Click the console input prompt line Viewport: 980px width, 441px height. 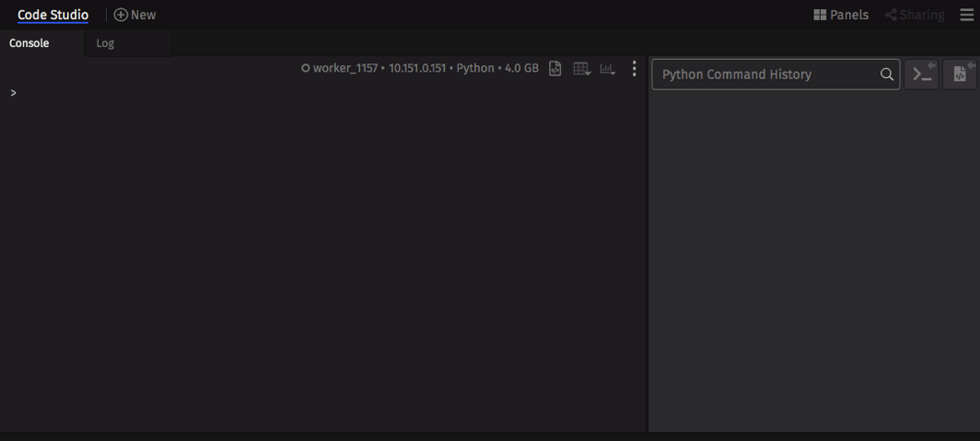322,93
